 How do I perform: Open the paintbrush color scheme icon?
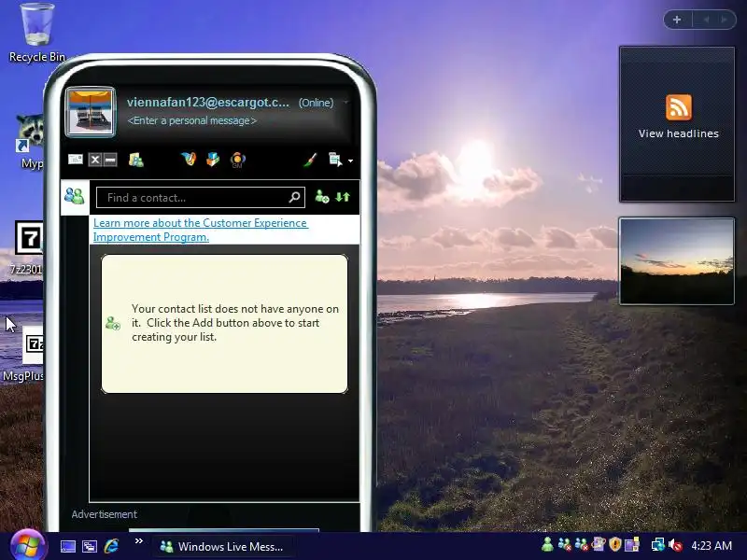pos(311,160)
